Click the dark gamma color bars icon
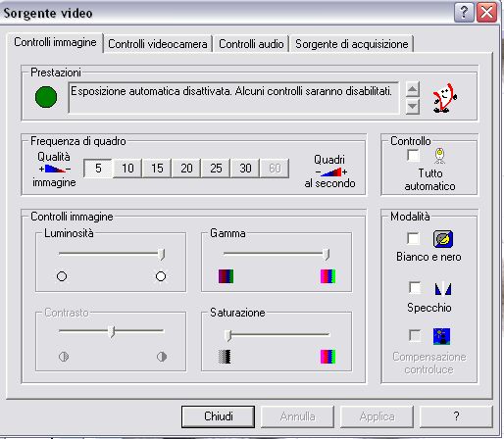This screenshot has width=504, height=439. (x=226, y=276)
